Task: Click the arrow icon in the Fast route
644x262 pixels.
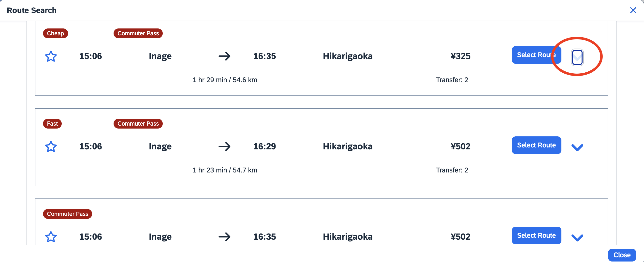Action: (224, 146)
